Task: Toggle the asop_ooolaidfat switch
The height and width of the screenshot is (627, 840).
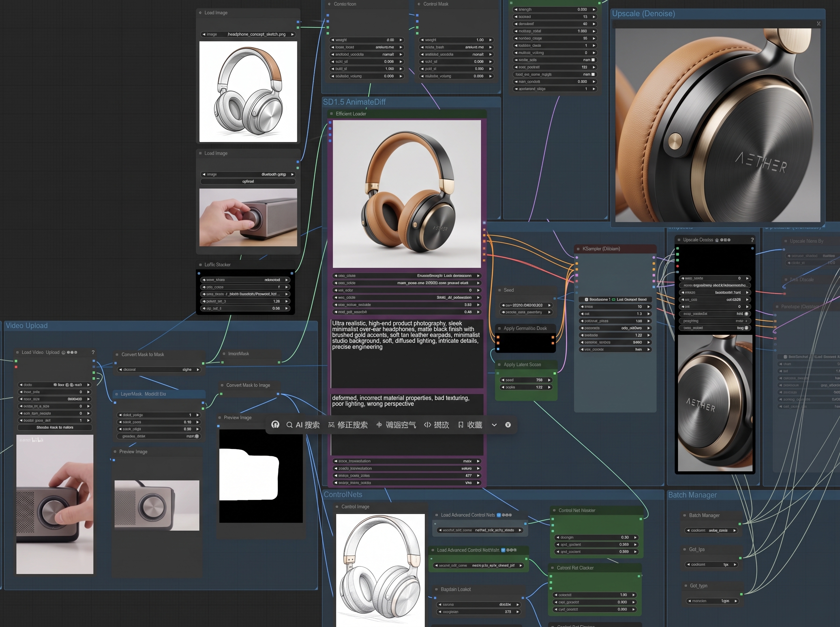Action: coord(746,314)
